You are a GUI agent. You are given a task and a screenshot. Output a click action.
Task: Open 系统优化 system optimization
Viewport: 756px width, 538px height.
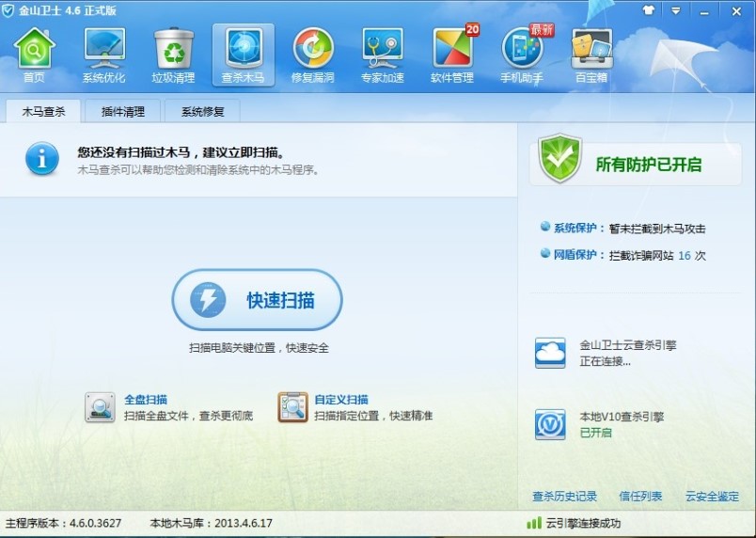pos(103,55)
